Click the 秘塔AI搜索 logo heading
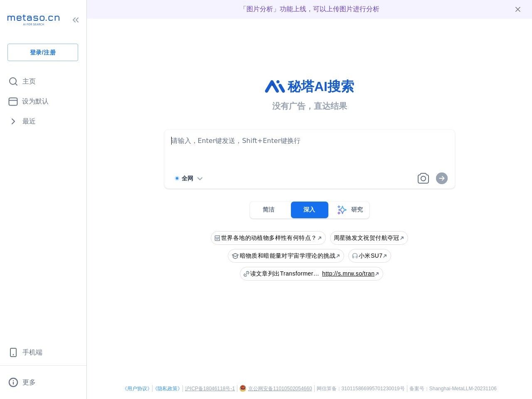The image size is (532, 399). pyautogui.click(x=310, y=86)
